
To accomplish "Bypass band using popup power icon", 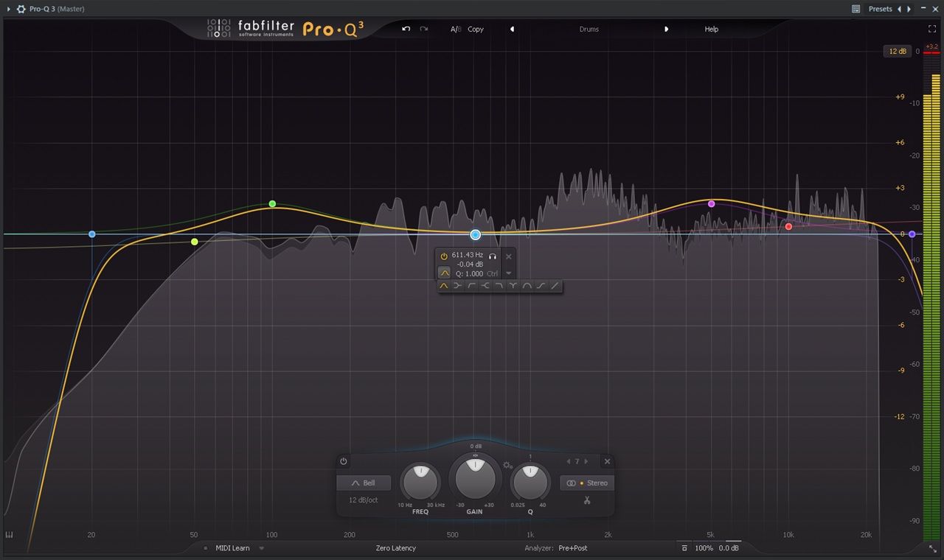I will (x=444, y=256).
